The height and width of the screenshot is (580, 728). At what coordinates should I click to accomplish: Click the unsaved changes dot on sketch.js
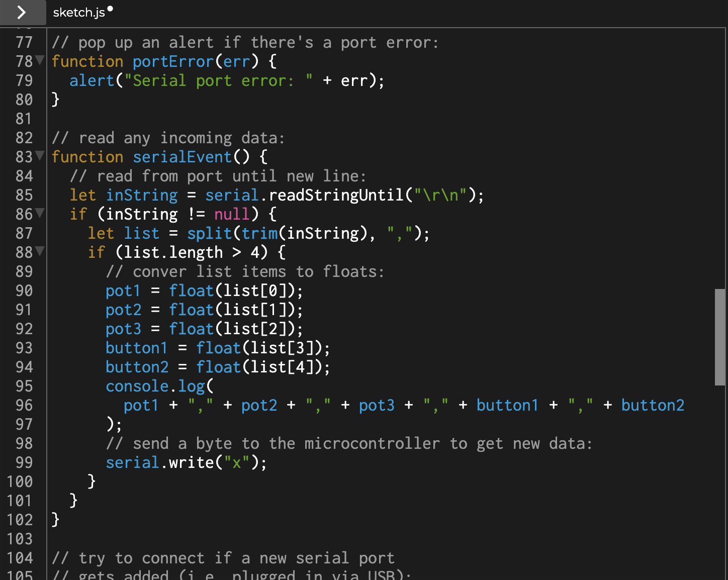(110, 8)
